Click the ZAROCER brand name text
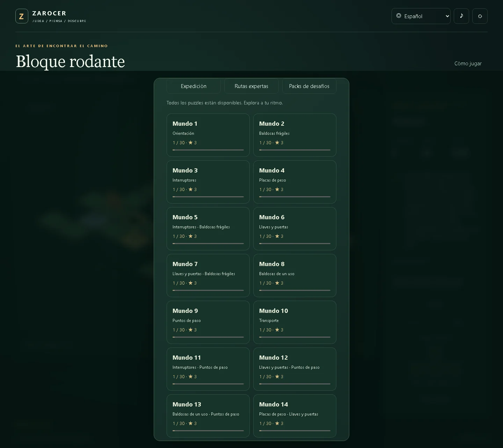Viewport: 503px width, 448px height. point(49,13)
